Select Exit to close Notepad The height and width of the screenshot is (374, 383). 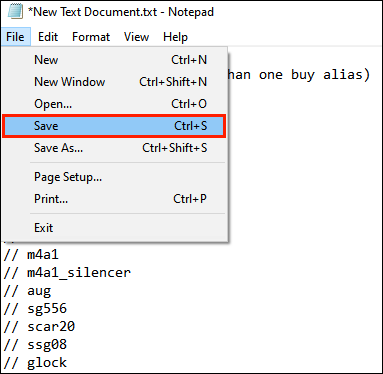pyautogui.click(x=115, y=228)
